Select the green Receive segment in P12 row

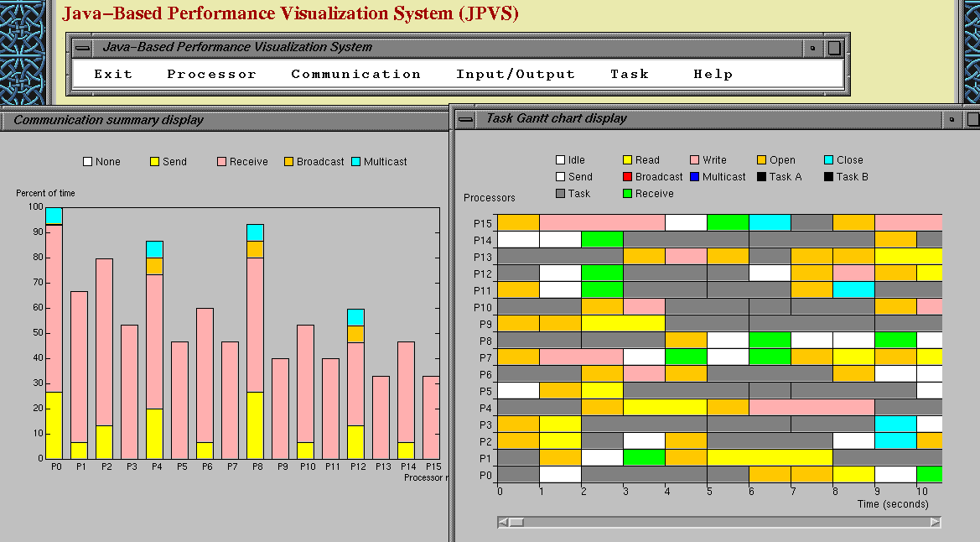pyautogui.click(x=603, y=274)
